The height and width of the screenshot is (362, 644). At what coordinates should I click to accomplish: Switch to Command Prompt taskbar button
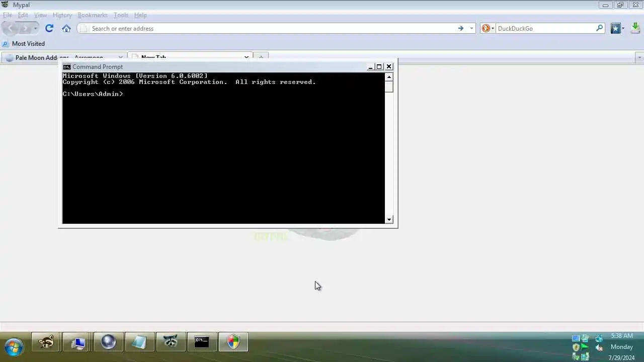tap(202, 342)
